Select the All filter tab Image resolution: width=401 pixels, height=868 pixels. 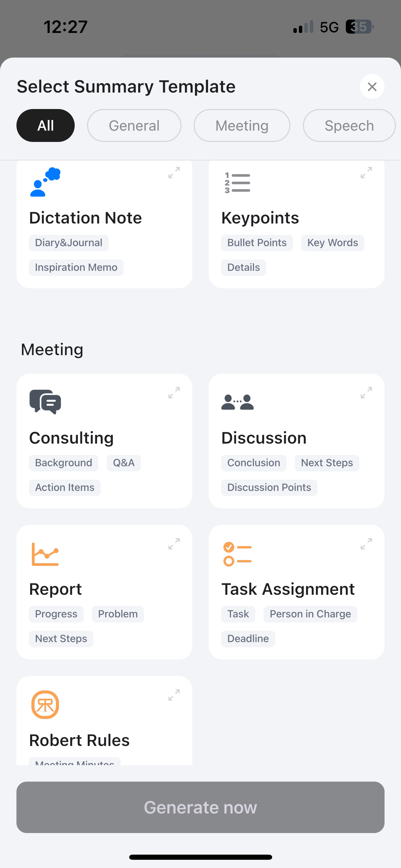click(x=46, y=125)
